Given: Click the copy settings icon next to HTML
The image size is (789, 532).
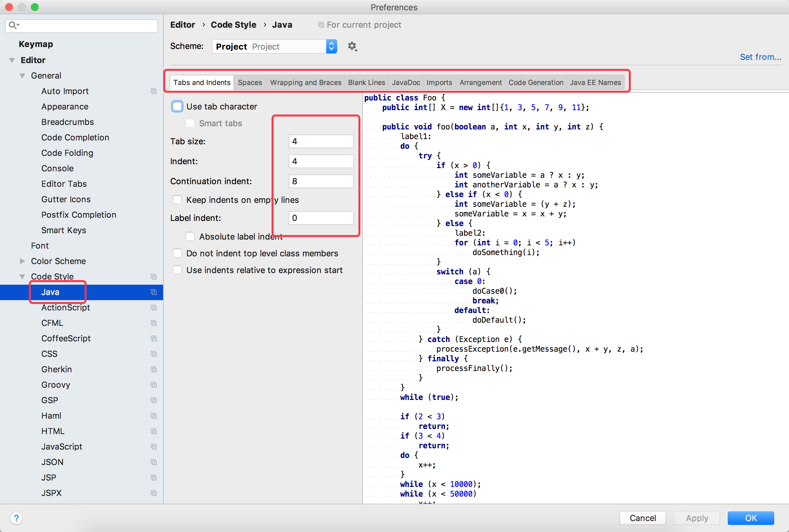Looking at the screenshot, I should [x=154, y=431].
